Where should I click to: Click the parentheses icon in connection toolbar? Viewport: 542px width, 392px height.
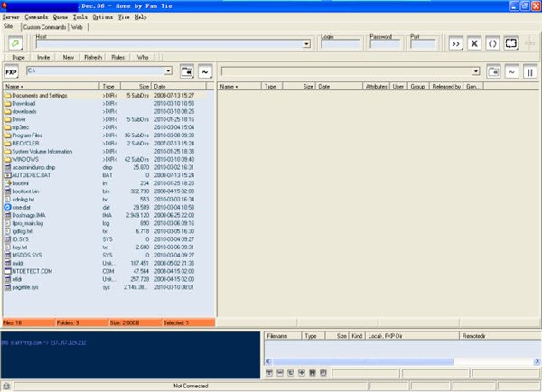click(x=491, y=42)
